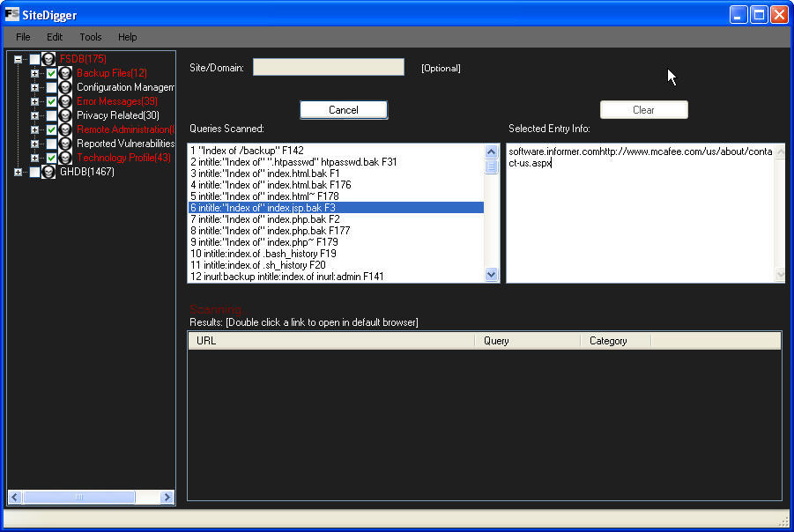Viewport: 794px width, 532px height.
Task: Click the Site/Domain input field
Action: click(x=328, y=68)
